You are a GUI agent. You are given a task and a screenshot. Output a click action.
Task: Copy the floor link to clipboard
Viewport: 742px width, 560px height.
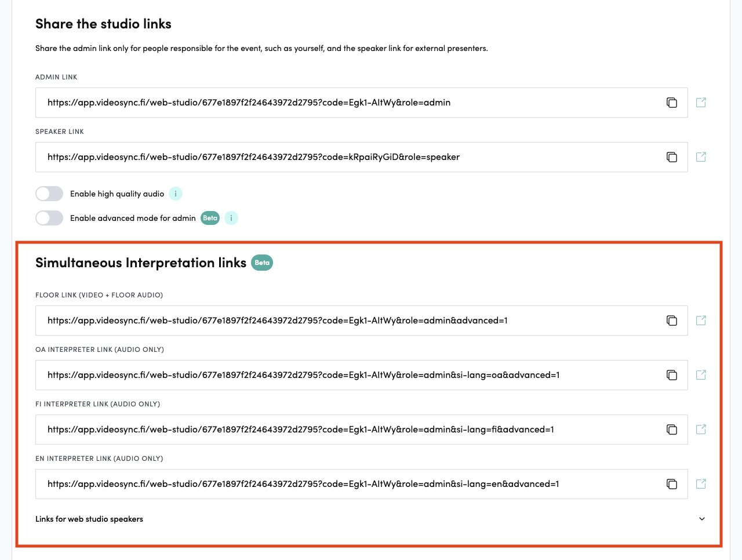click(x=671, y=321)
